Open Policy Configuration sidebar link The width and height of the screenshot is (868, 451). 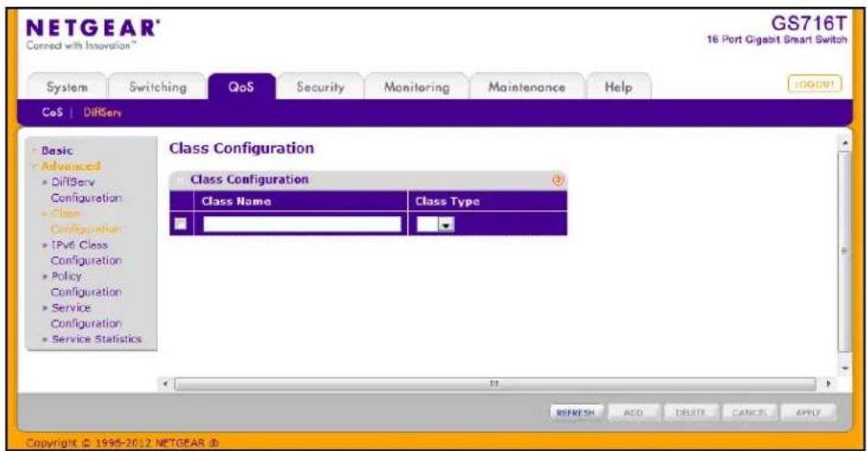tap(86, 284)
